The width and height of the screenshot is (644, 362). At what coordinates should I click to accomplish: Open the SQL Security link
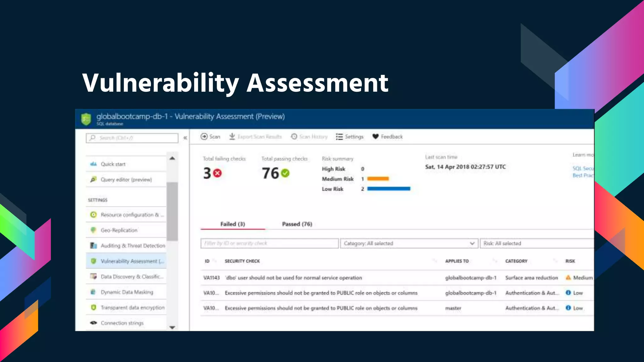583,168
